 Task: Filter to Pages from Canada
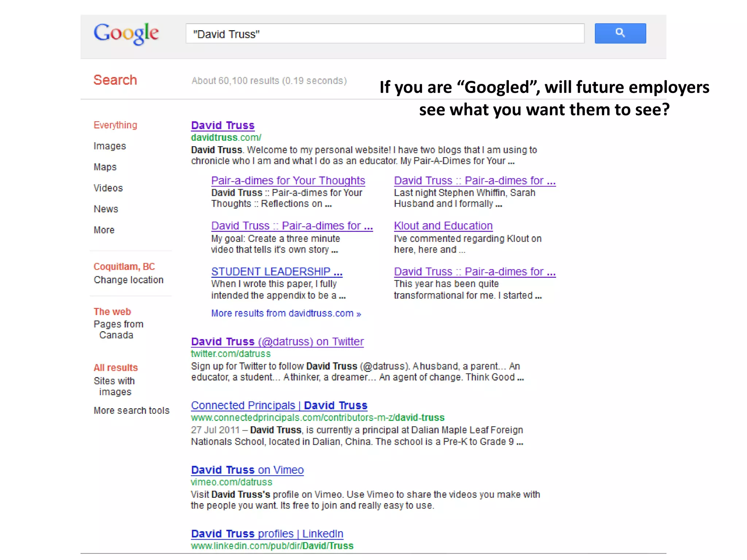(118, 330)
